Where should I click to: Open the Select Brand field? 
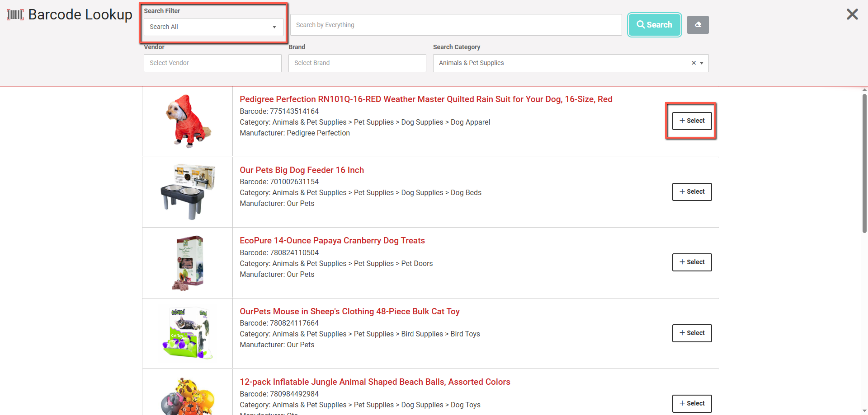pyautogui.click(x=357, y=63)
